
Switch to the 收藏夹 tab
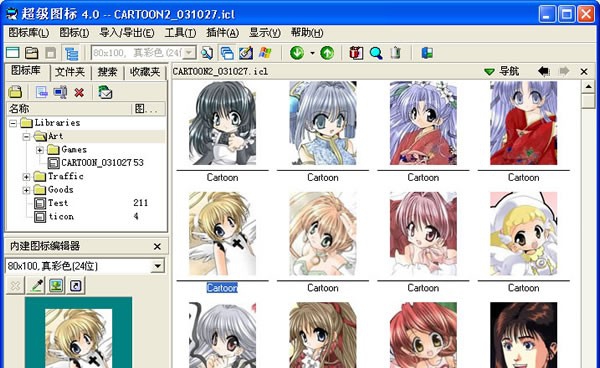[145, 72]
